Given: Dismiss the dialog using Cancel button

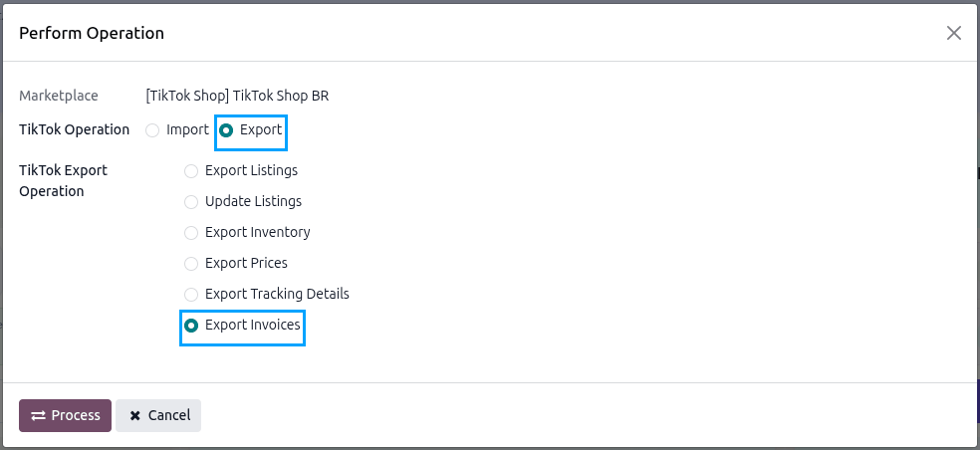Looking at the screenshot, I should click(158, 415).
